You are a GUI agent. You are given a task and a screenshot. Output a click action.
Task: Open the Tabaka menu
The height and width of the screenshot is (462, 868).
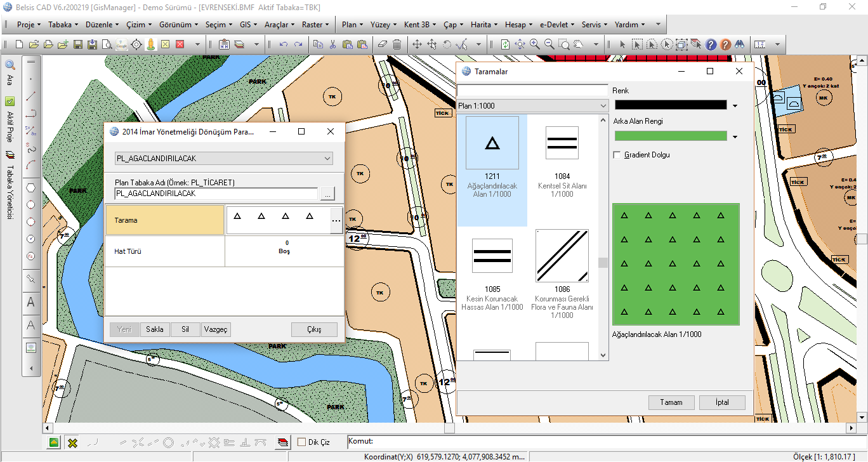point(63,25)
